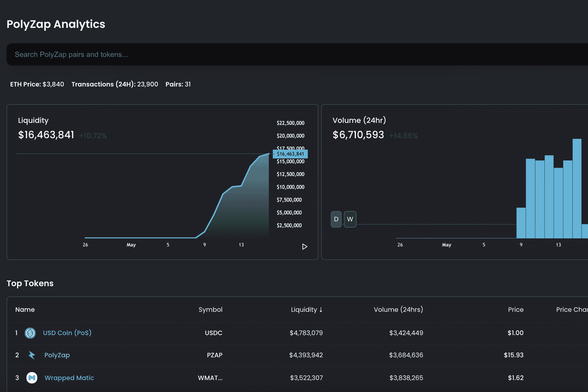Open the USD Coin (PoS) token link

[x=67, y=333]
